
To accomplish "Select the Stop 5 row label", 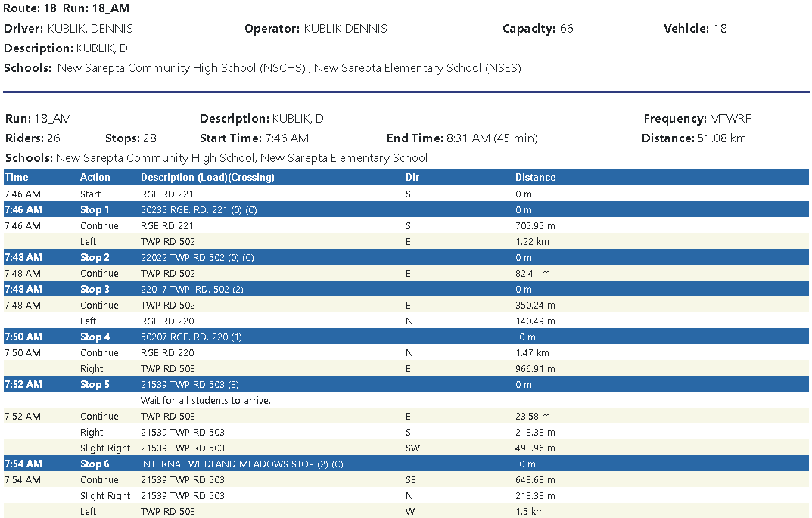I will tap(95, 384).
